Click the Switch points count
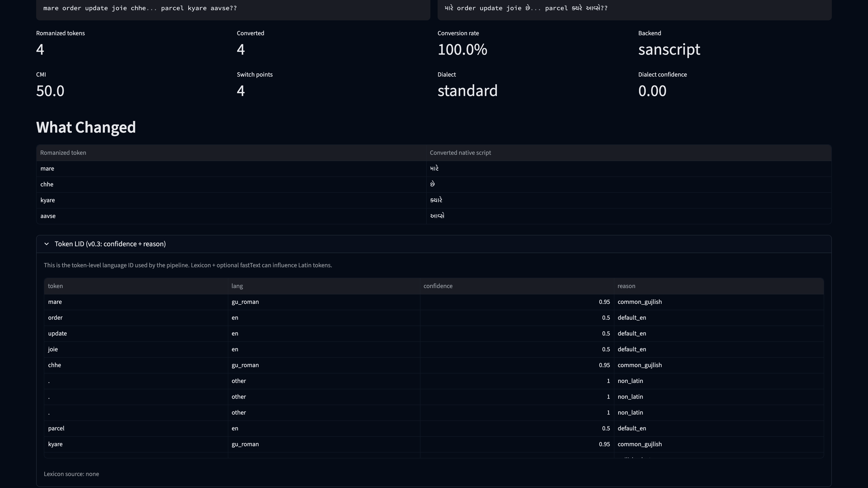 [241, 91]
